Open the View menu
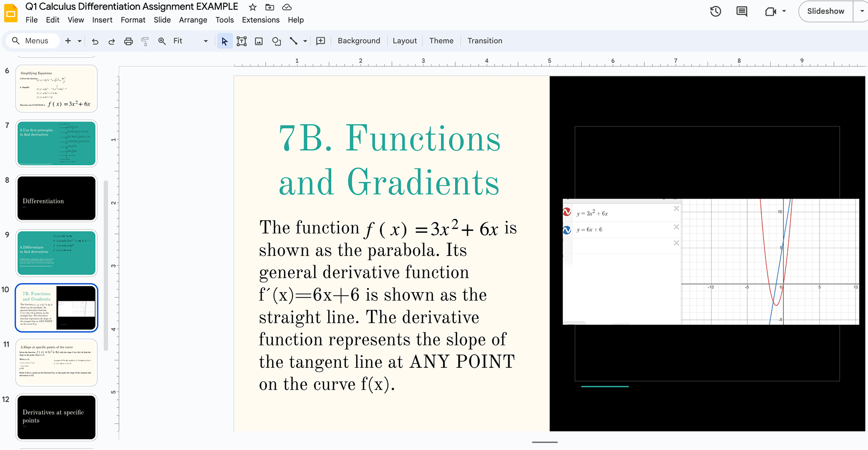Image resolution: width=868 pixels, height=450 pixels. 75,20
